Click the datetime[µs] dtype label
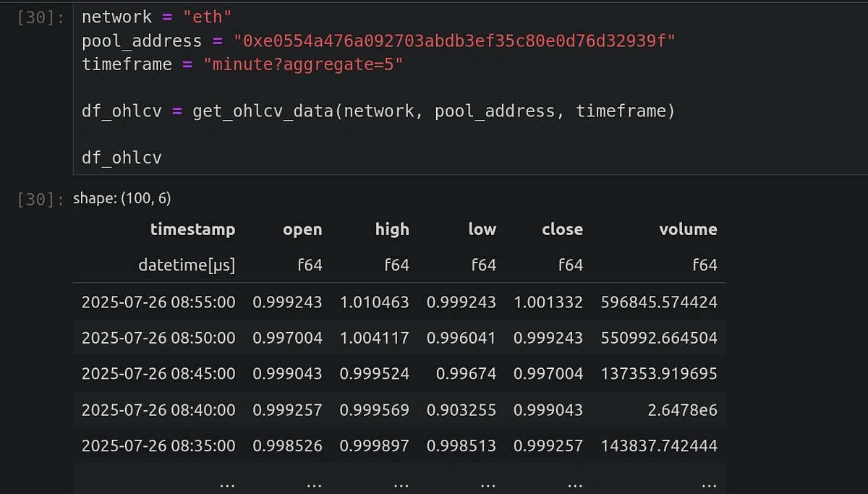Image resolution: width=868 pixels, height=494 pixels. pos(187,265)
